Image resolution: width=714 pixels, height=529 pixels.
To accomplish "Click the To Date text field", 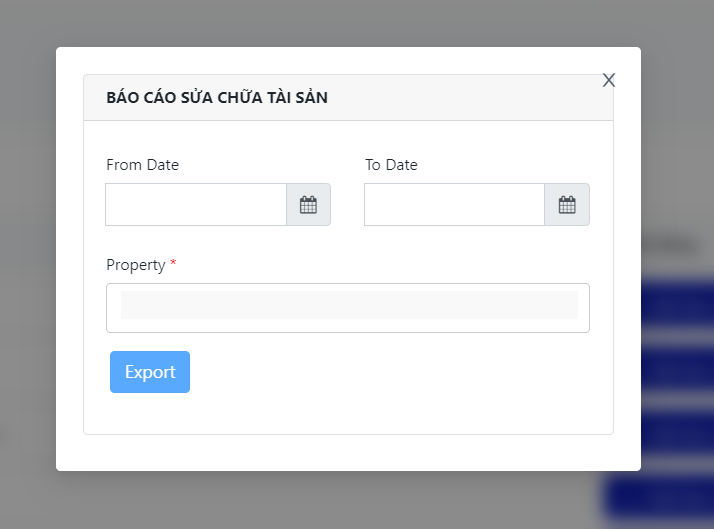I will tap(454, 205).
